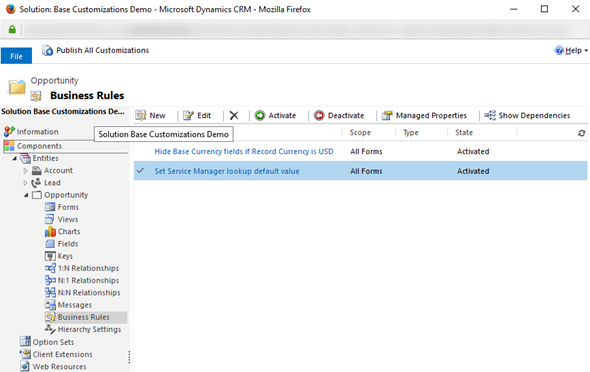590x372 pixels.
Task: Click the Hierarchy Settings icon
Action: (x=50, y=329)
